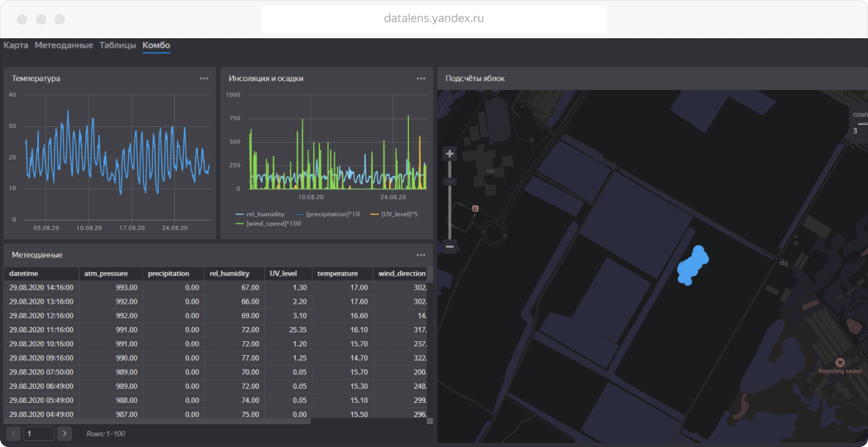Sort table by datetime column header

24,273
